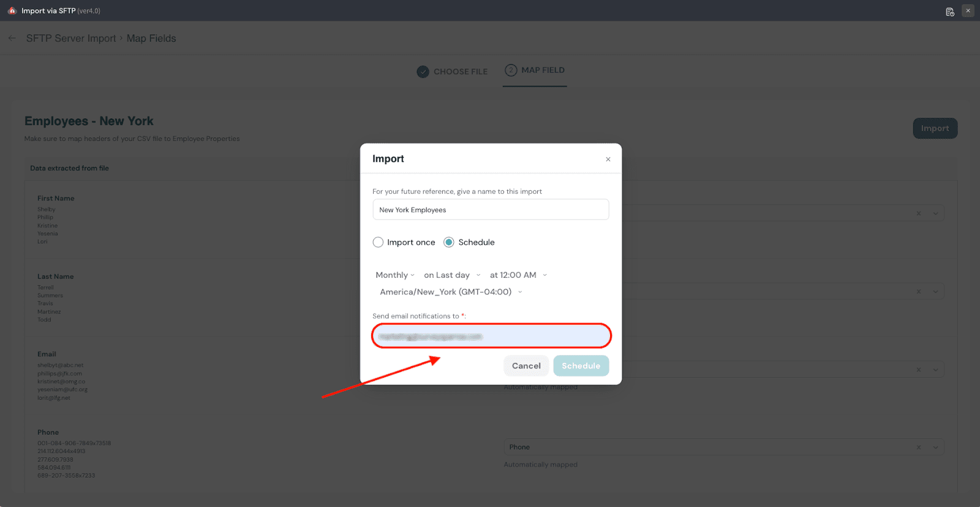Clear the First Name field mapping

click(x=918, y=213)
